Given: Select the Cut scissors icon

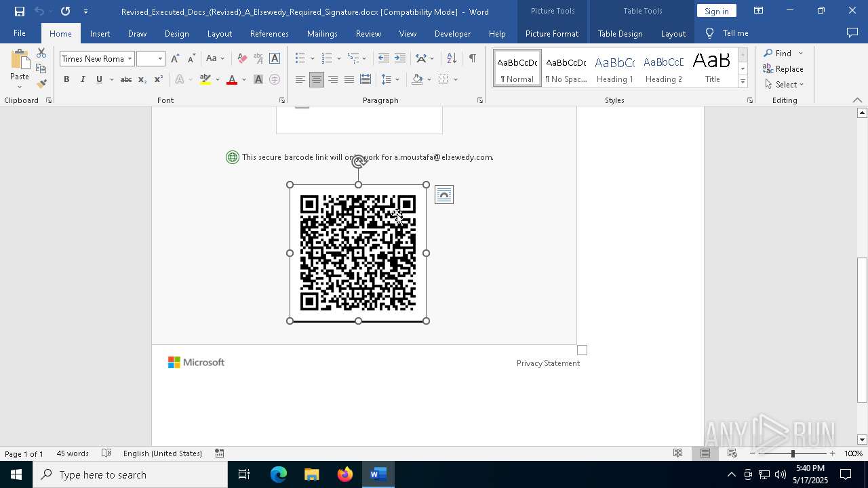Looking at the screenshot, I should point(41,53).
